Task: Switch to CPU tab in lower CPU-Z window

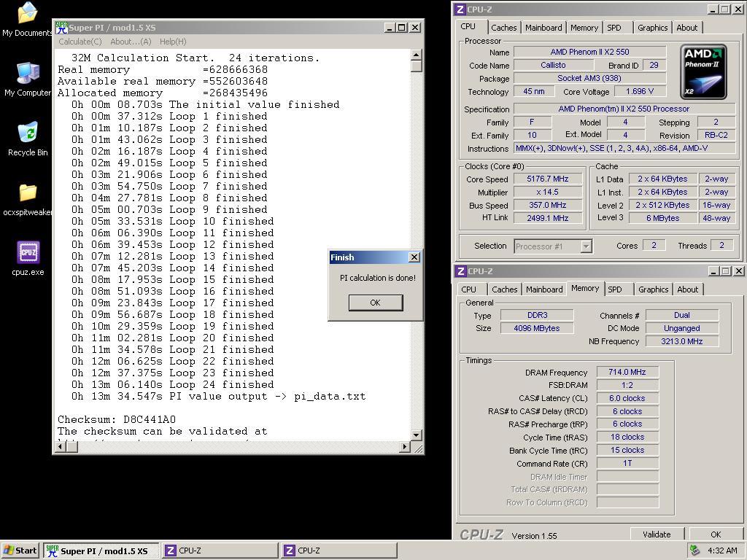Action: 468,289
